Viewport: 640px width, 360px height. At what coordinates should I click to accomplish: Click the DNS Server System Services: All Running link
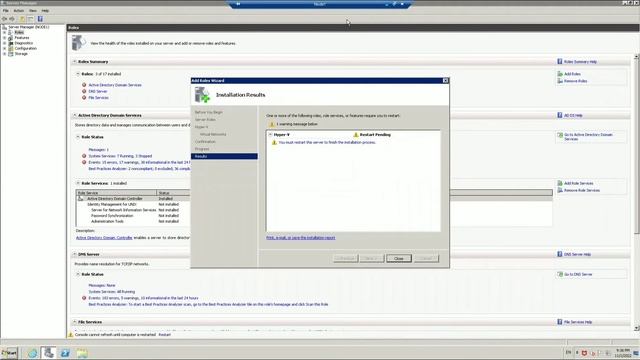click(111, 292)
